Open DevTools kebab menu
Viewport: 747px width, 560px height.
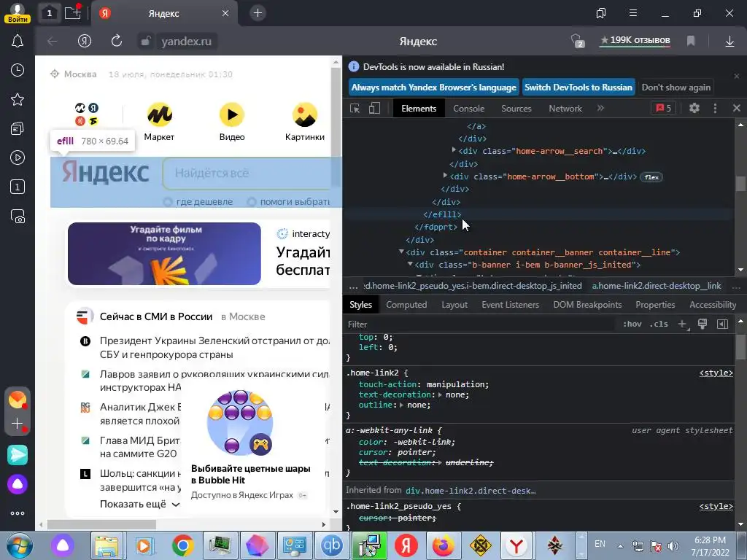coord(715,109)
